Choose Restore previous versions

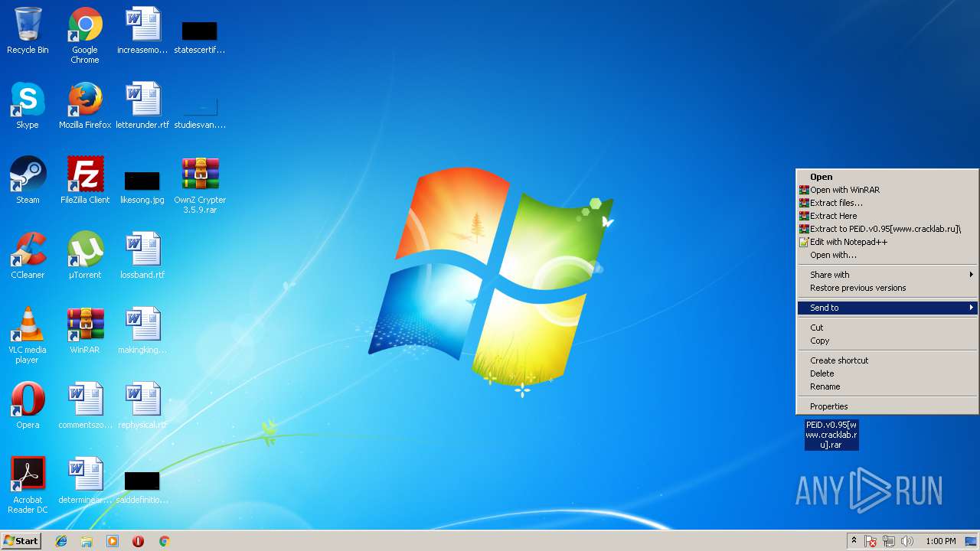pyautogui.click(x=887, y=288)
